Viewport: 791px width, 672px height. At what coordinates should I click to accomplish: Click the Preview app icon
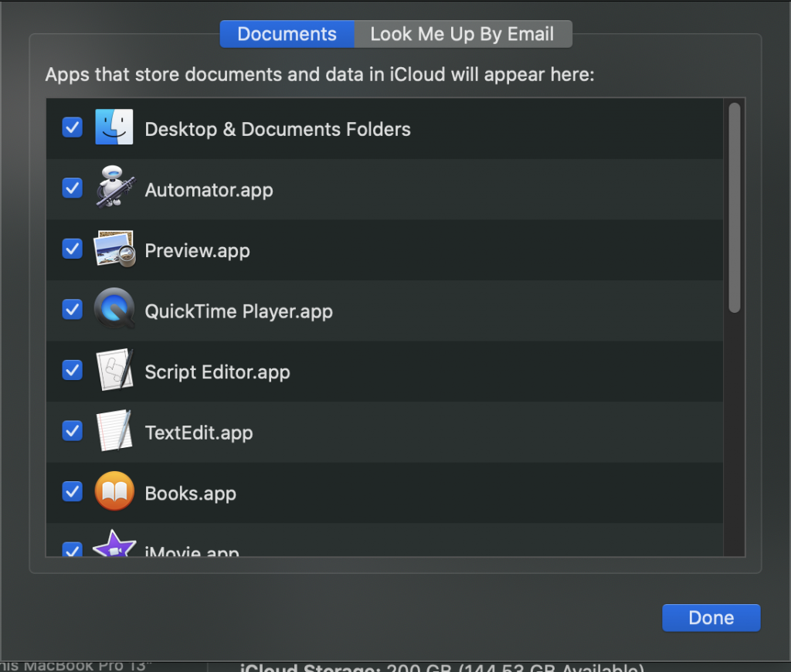click(x=114, y=249)
